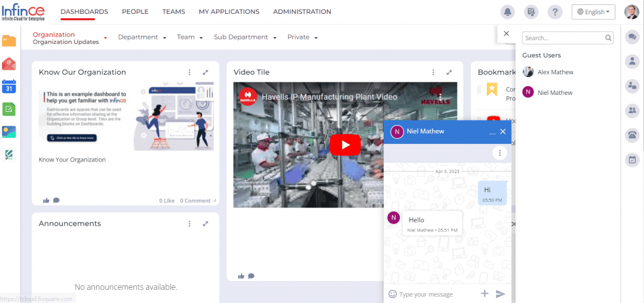Open the notifications bell icon

[x=507, y=12]
